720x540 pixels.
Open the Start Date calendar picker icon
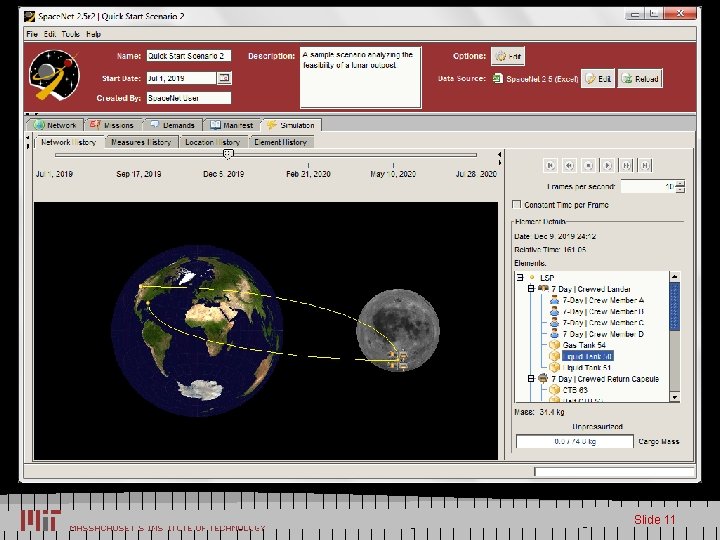coord(224,78)
